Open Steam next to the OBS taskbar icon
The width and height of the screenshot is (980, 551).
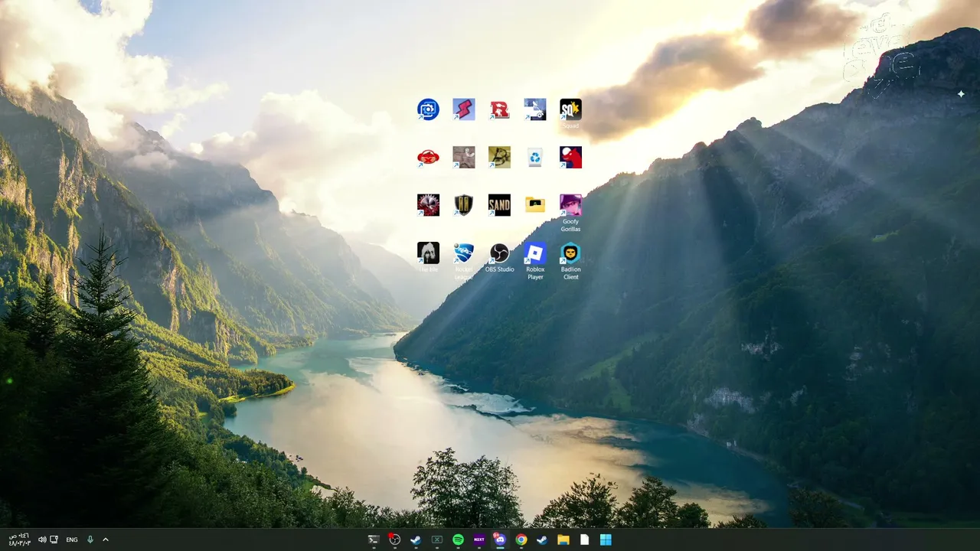pos(416,540)
